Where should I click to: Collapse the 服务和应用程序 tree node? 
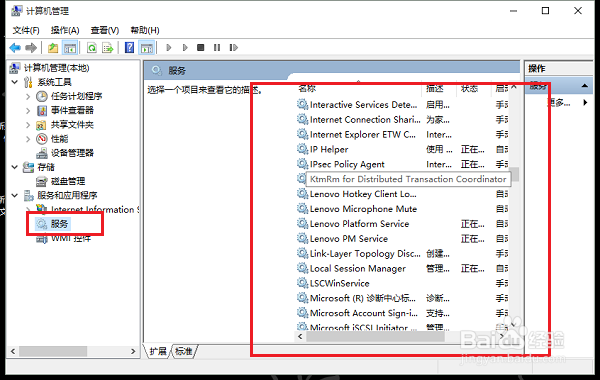[x=15, y=195]
